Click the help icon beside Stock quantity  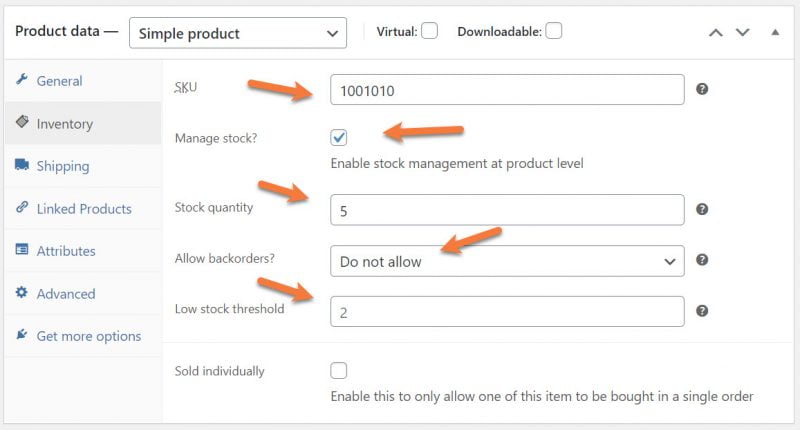[x=702, y=209]
